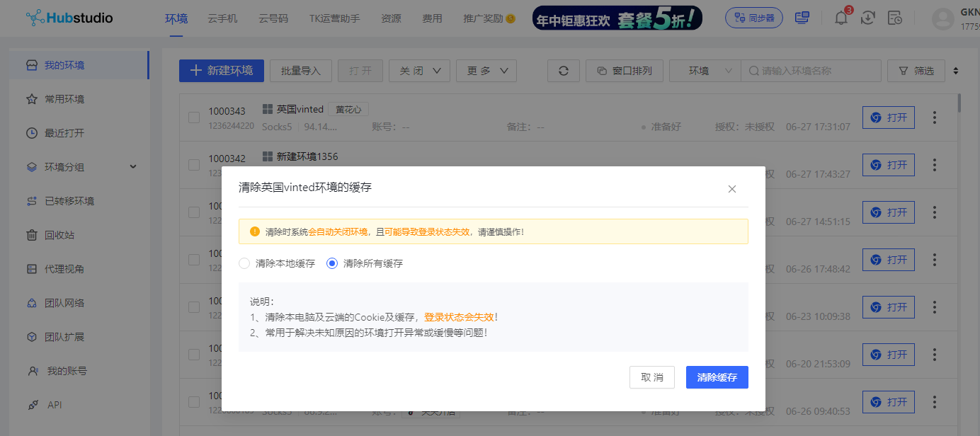Click the download update icon in header
This screenshot has width=980, height=436.
click(x=868, y=18)
